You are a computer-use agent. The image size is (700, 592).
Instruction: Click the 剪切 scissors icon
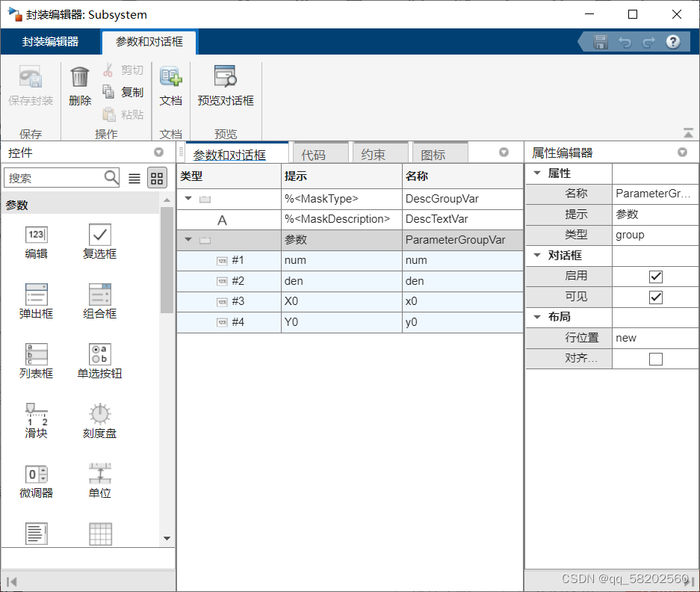[108, 70]
